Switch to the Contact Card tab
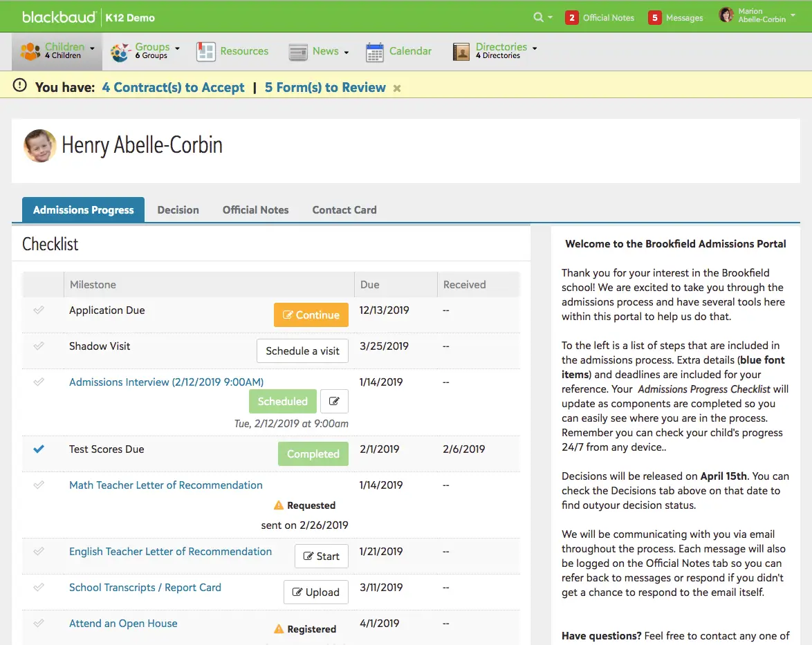The image size is (812, 645). [344, 209]
